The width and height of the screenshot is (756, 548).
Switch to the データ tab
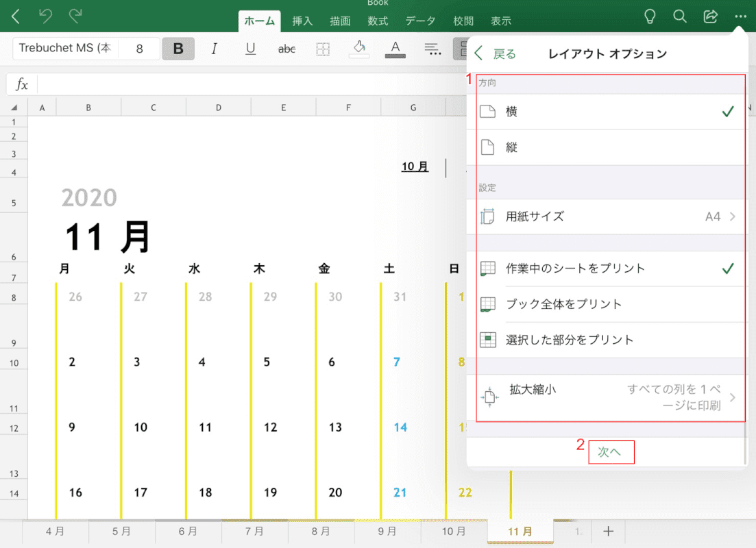[x=420, y=21]
